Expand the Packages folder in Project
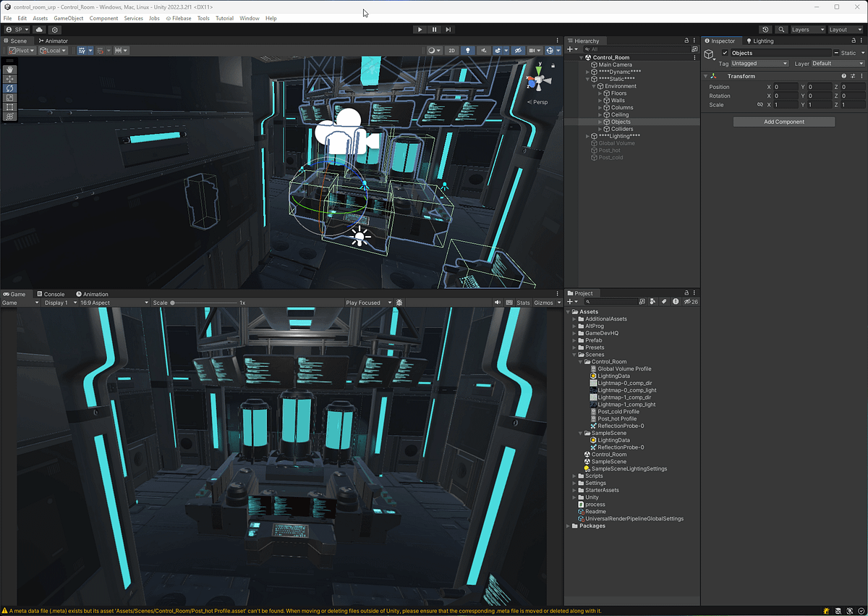868x616 pixels. [x=568, y=526]
